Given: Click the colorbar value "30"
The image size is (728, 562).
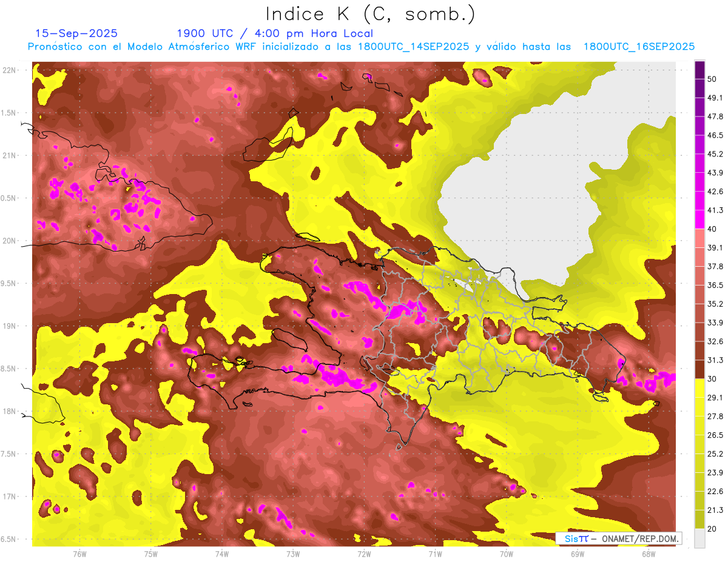Looking at the screenshot, I should click(x=713, y=379).
